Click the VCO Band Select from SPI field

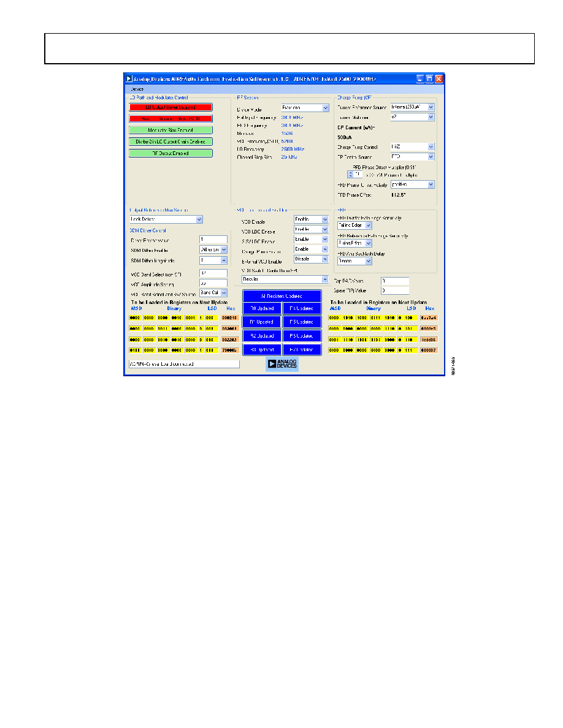(x=213, y=273)
